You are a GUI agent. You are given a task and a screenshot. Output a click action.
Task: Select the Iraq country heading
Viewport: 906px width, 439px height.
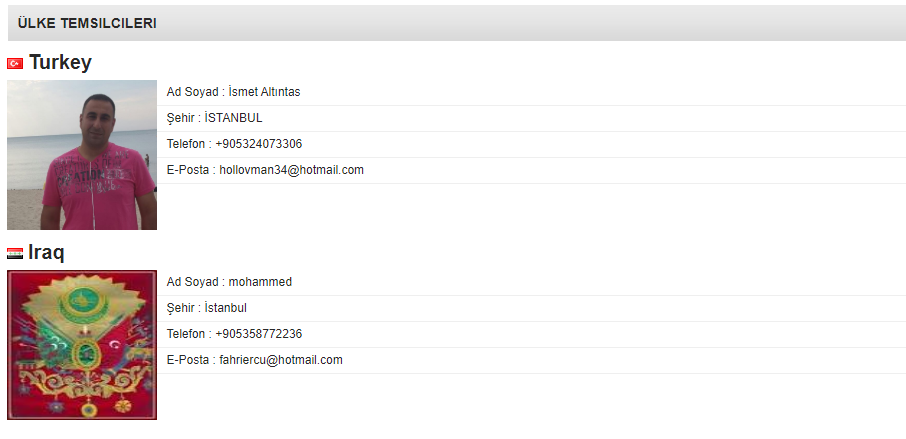pos(47,253)
